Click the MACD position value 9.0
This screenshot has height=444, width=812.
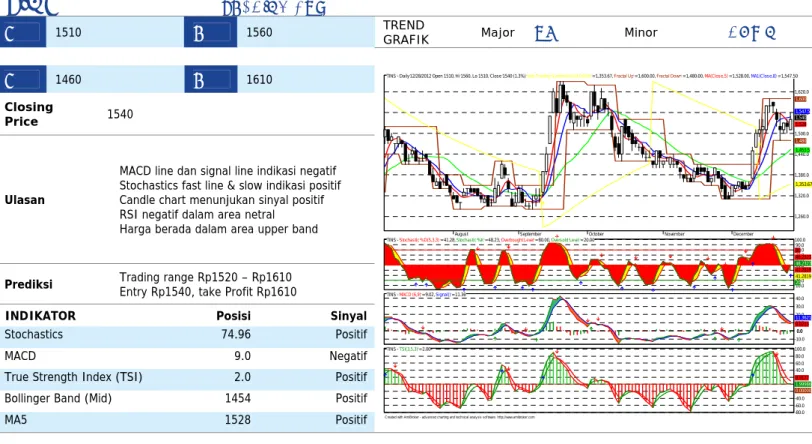point(242,356)
